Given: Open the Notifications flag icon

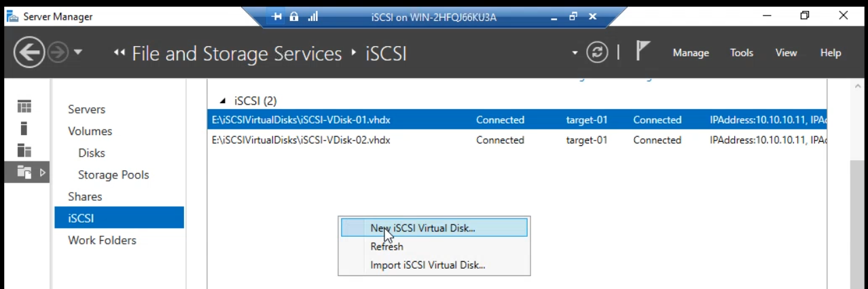Looking at the screenshot, I should click(x=643, y=51).
